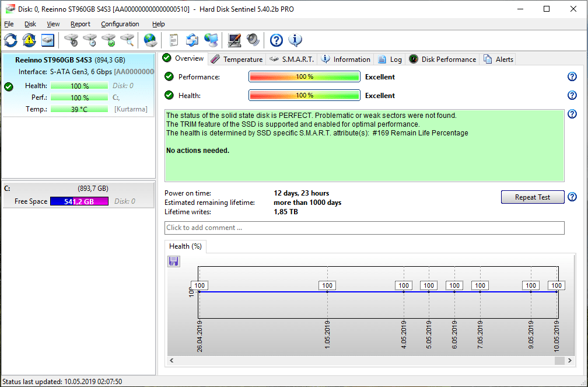The width and height of the screenshot is (588, 387).
Task: Click the green status check in disk panel
Action: click(9, 87)
